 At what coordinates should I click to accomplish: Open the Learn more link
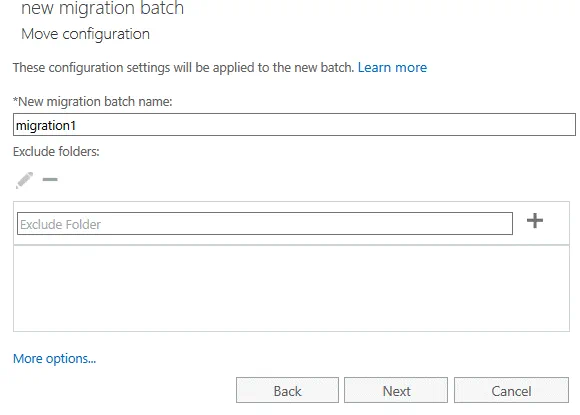click(392, 68)
